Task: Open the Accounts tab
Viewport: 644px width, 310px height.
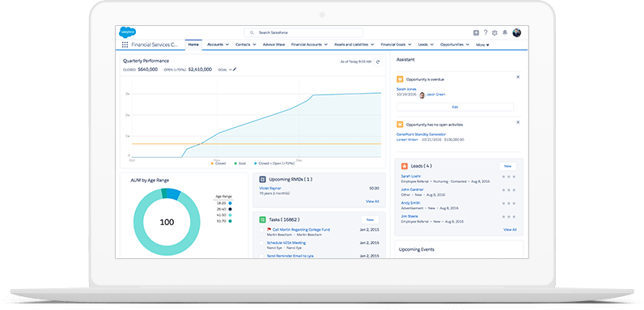Action: pyautogui.click(x=215, y=45)
